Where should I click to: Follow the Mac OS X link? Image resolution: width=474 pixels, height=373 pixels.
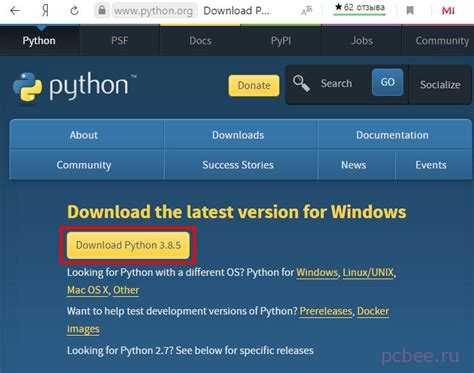88,290
